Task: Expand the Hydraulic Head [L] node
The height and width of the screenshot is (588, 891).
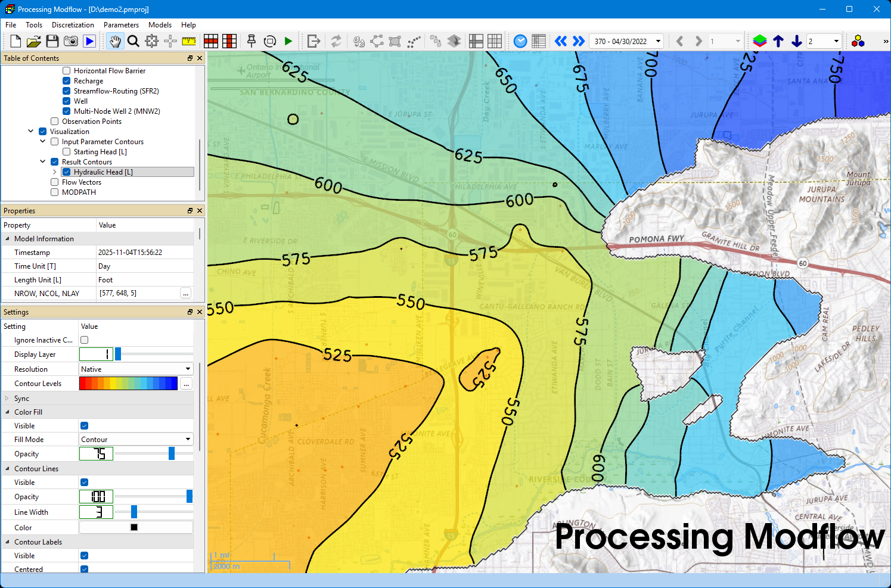Action: coord(55,172)
